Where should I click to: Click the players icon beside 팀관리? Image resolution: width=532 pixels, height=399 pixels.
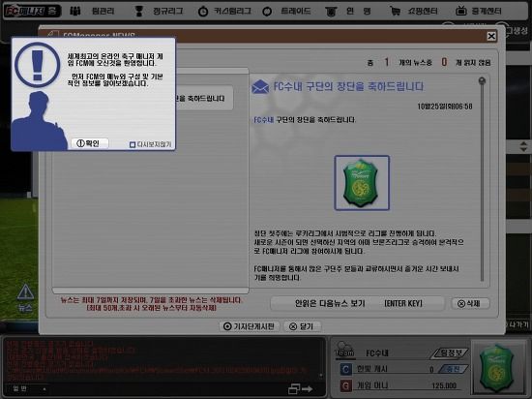(75, 12)
